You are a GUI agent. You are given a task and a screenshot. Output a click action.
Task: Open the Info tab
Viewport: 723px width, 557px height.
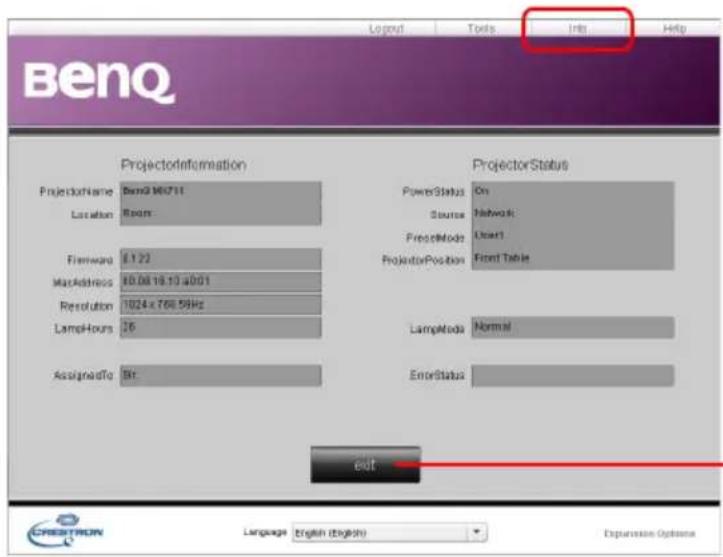pyautogui.click(x=577, y=29)
